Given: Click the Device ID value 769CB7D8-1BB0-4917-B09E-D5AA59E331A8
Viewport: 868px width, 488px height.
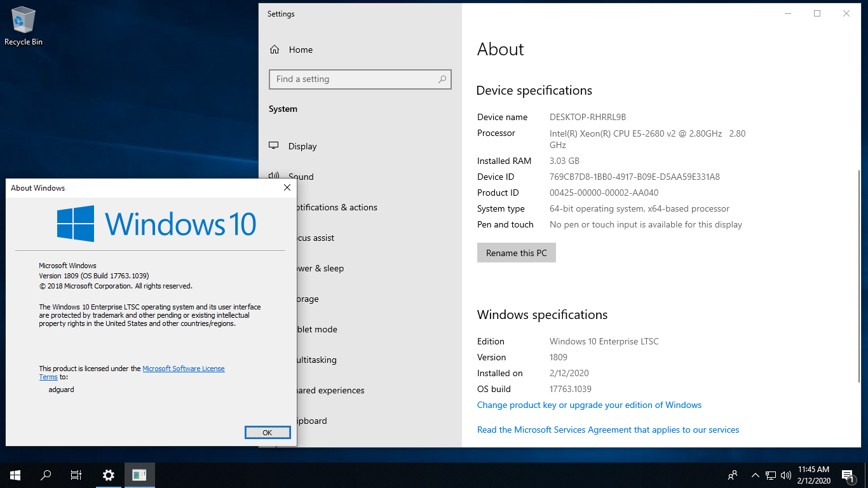Looking at the screenshot, I should [x=635, y=177].
